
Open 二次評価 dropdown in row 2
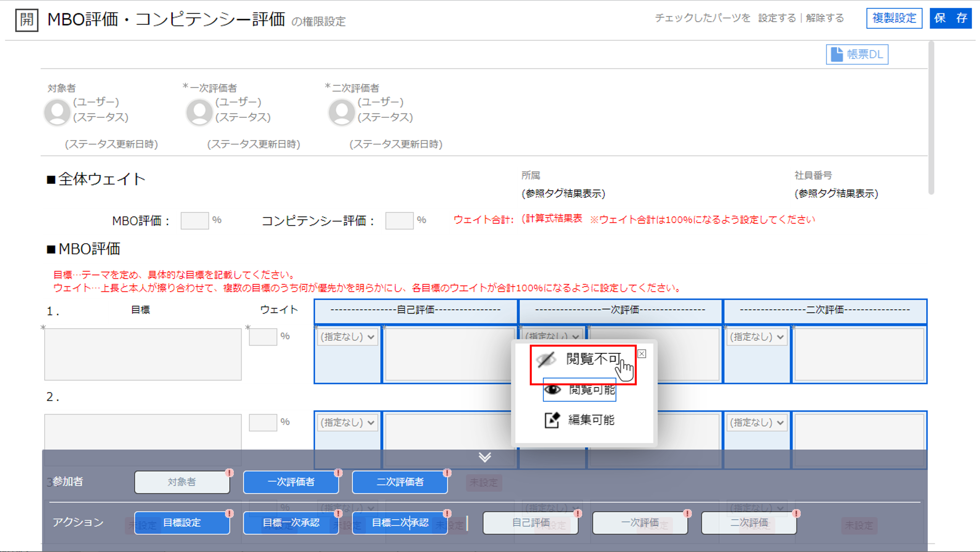(757, 423)
